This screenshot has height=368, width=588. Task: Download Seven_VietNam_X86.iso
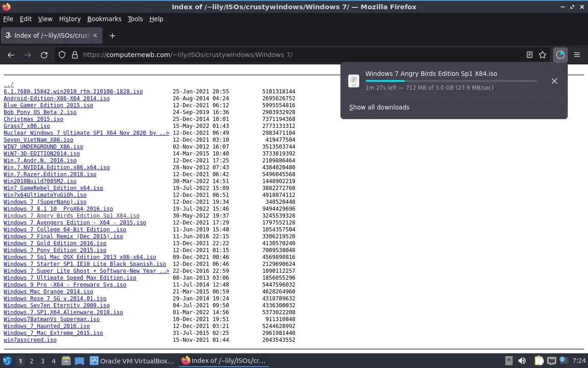[38, 140]
